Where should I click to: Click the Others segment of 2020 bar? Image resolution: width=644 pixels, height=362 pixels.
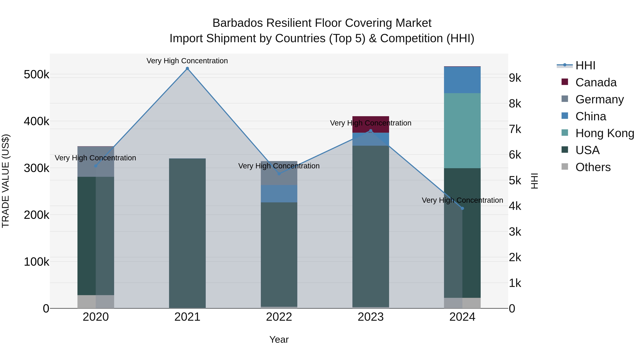[96, 302]
